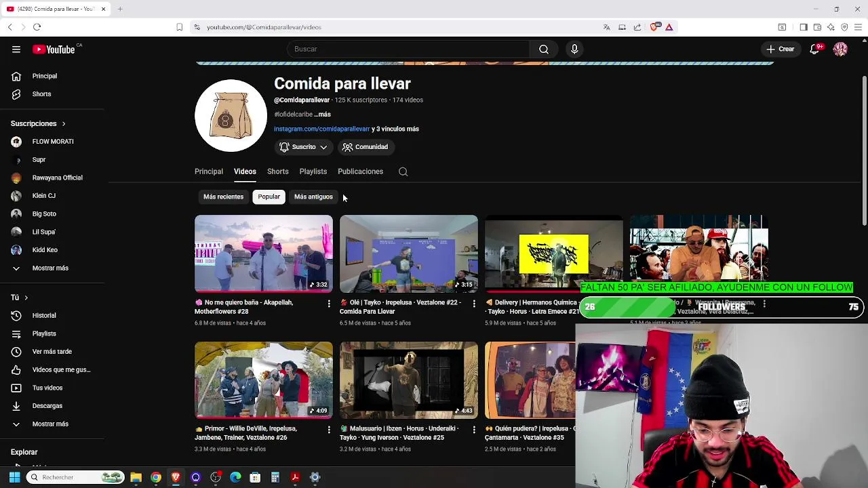Screen dimensions: 868x488
Task: Bookmark this page in the address bar
Action: 179,27
